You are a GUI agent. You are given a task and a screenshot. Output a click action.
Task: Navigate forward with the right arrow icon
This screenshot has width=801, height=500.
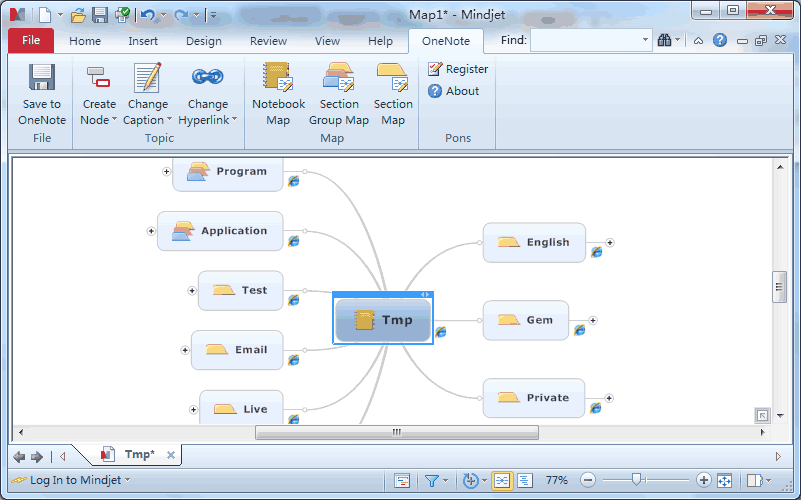[x=37, y=457]
